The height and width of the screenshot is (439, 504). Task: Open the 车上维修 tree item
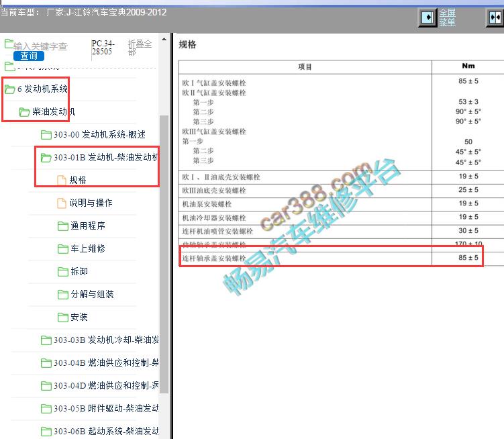[x=88, y=248]
